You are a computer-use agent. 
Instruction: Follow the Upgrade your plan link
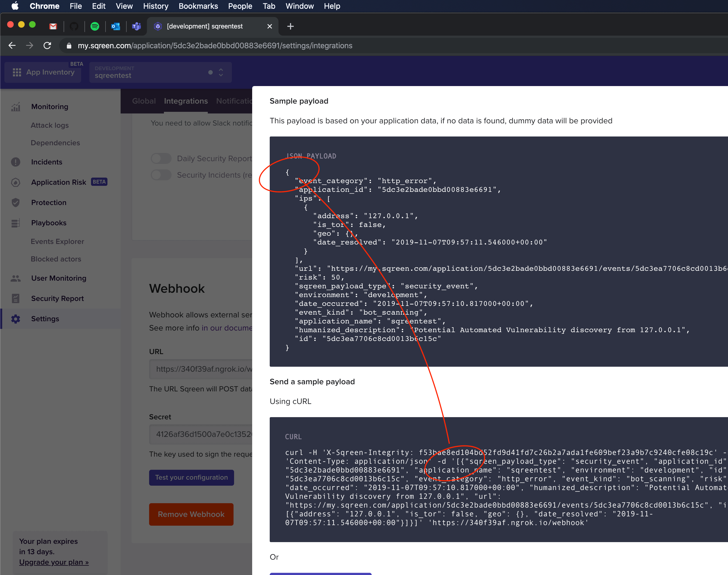coord(54,562)
